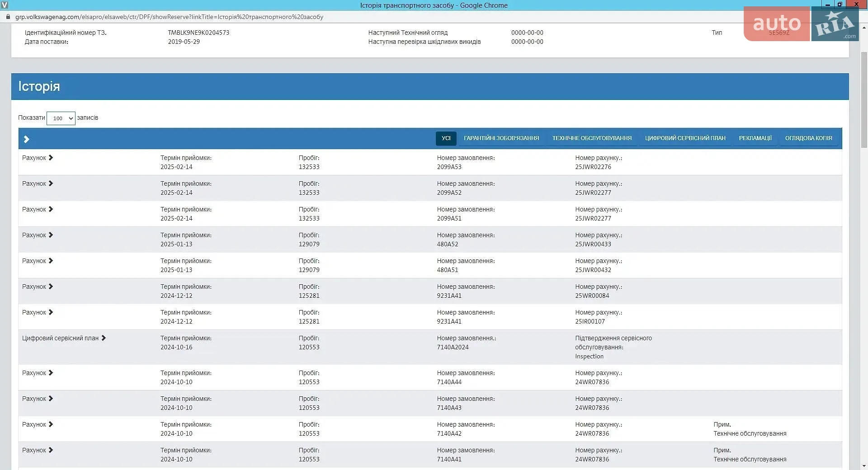
Task: Click the padlock icon in the address bar
Action: (x=8, y=17)
